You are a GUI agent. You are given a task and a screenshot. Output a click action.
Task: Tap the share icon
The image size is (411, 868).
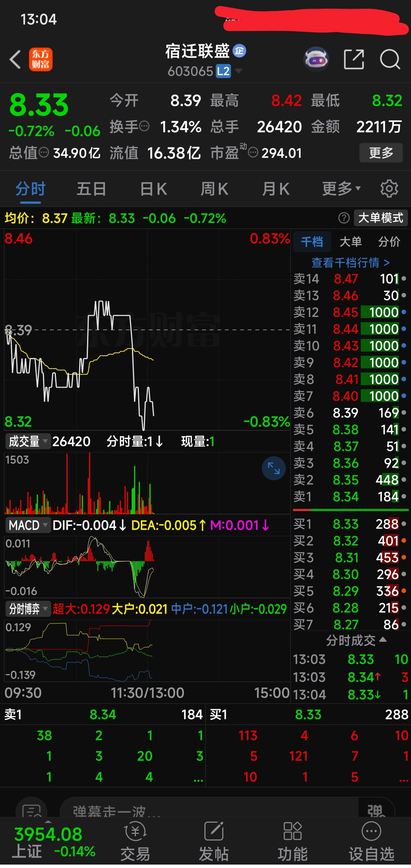[x=354, y=59]
